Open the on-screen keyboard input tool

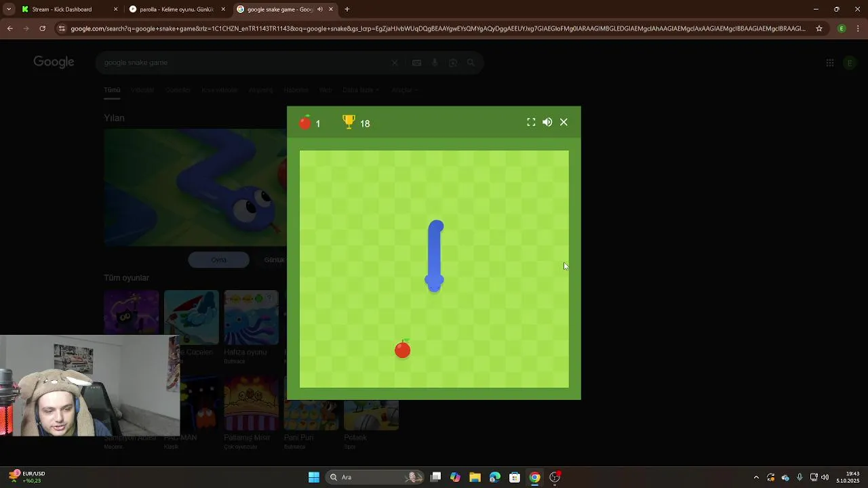pos(417,63)
